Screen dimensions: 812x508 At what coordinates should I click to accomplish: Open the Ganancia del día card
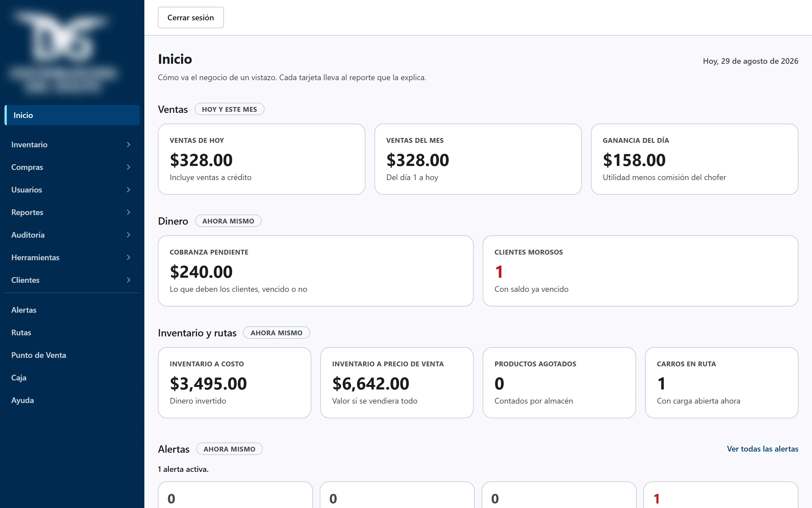coord(694,159)
